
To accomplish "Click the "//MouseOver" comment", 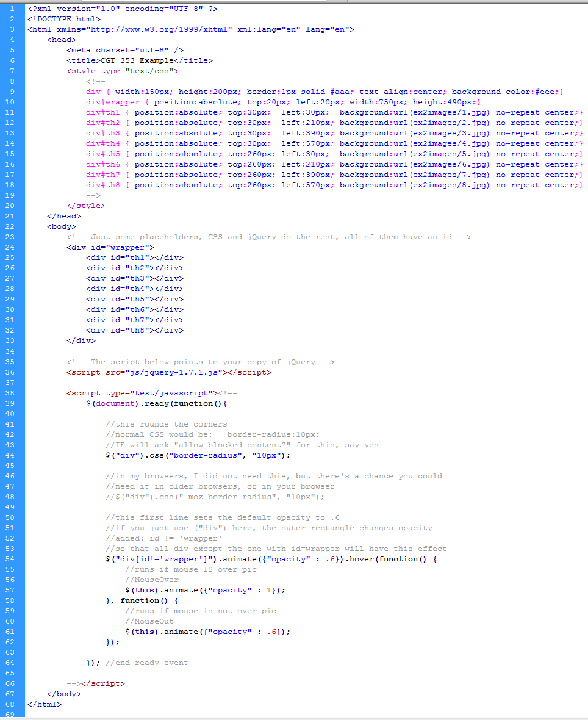I will click(x=152, y=580).
